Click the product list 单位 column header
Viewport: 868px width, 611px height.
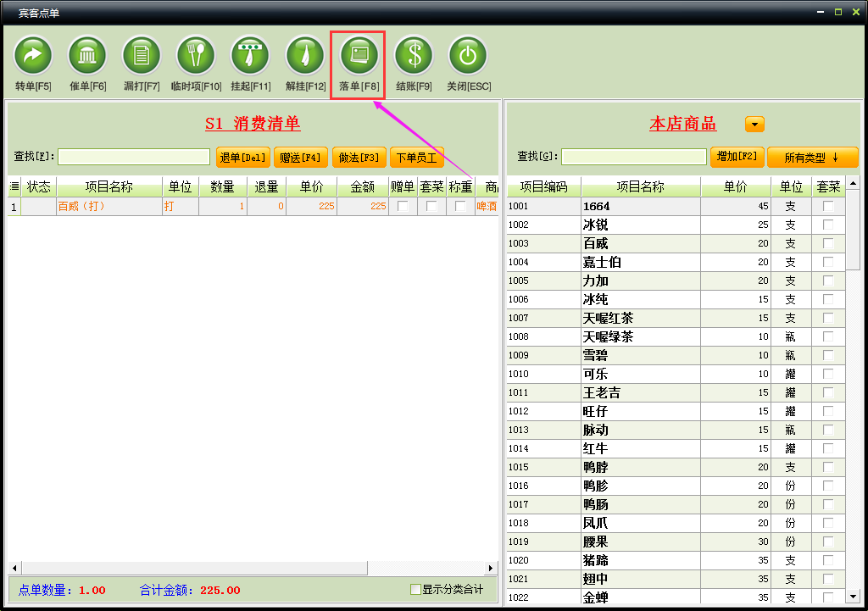click(791, 186)
